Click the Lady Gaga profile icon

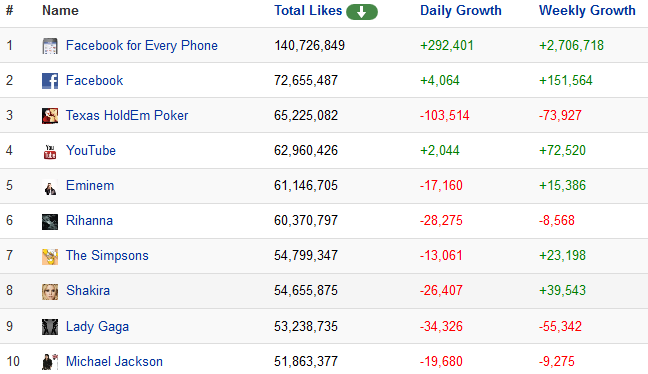pyautogui.click(x=50, y=327)
